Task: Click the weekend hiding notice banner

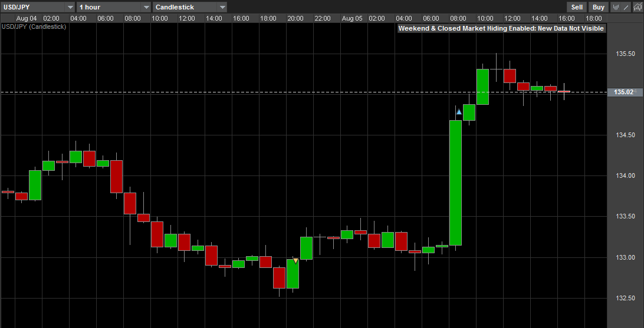Action: [x=501, y=28]
